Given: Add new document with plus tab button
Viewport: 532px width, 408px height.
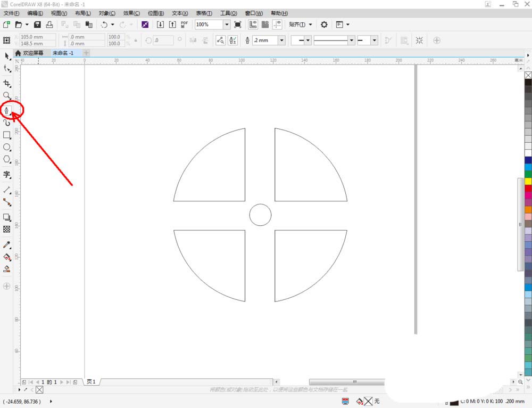Looking at the screenshot, I should 86,53.
